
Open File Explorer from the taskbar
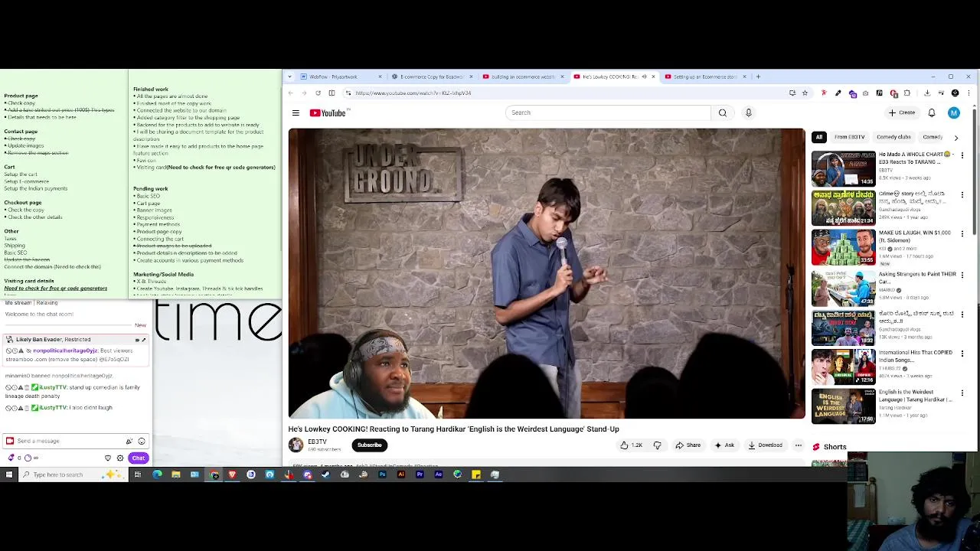pyautogui.click(x=175, y=474)
